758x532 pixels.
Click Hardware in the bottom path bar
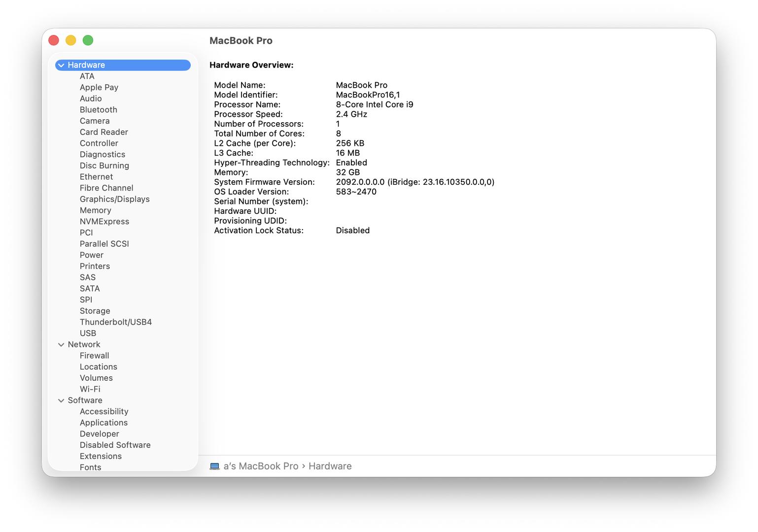330,466
